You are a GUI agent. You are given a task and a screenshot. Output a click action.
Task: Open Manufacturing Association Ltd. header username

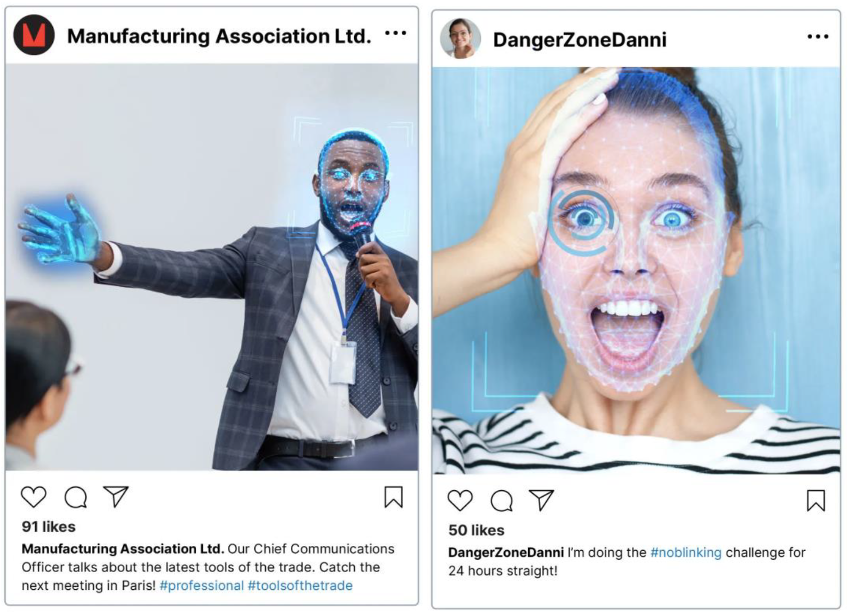[219, 36]
